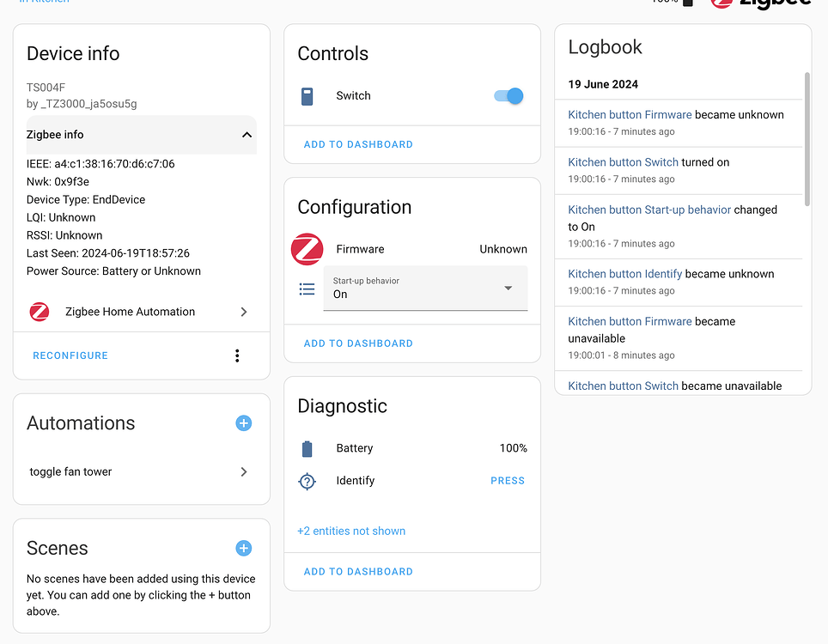
Task: Click the Identify target icon in Diagnostic
Action: [x=307, y=481]
